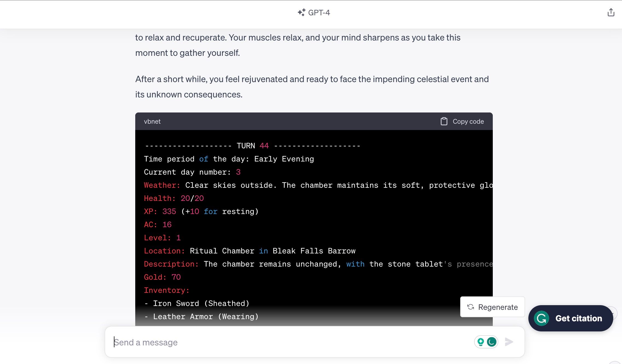Click the scroll-to-bottom button behind Get citation

[x=614, y=313]
